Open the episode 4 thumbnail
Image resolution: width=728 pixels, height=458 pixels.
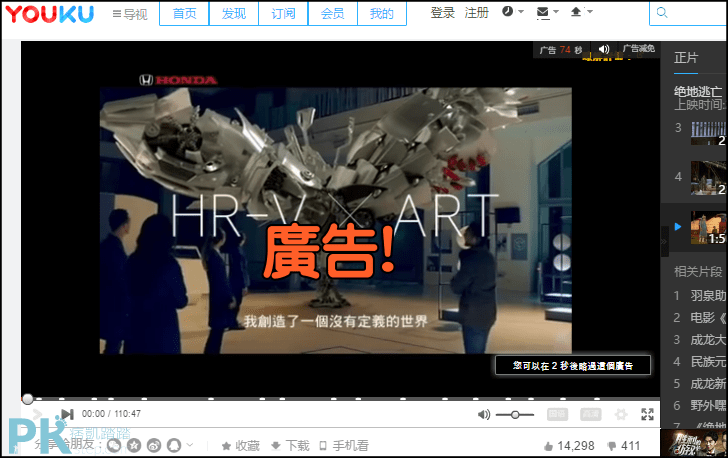pyautogui.click(x=708, y=178)
